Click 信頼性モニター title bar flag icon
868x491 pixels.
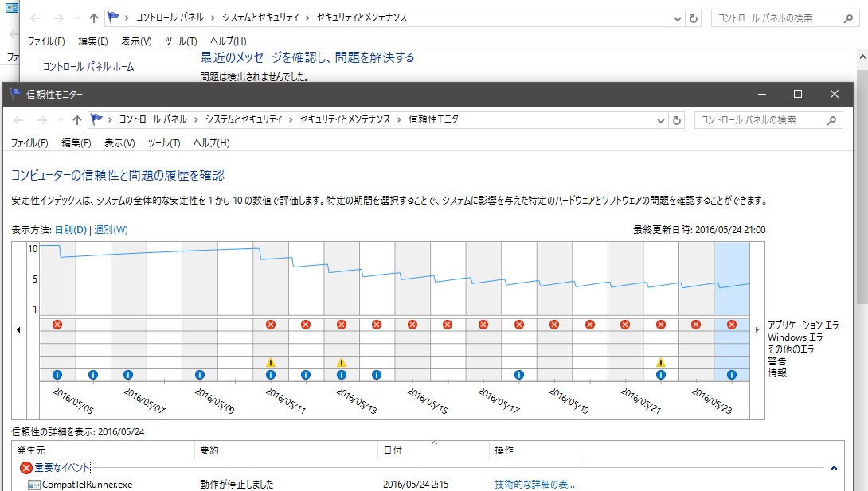[15, 94]
